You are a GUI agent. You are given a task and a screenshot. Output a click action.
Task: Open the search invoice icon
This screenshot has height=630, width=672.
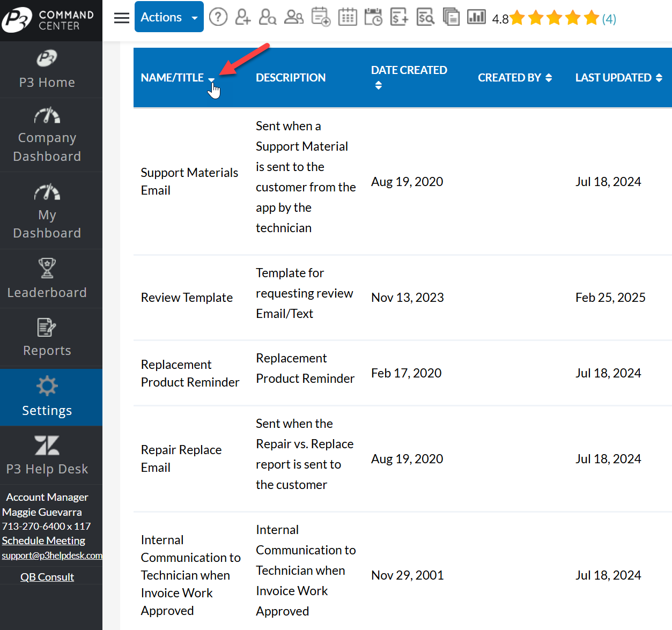tap(425, 17)
